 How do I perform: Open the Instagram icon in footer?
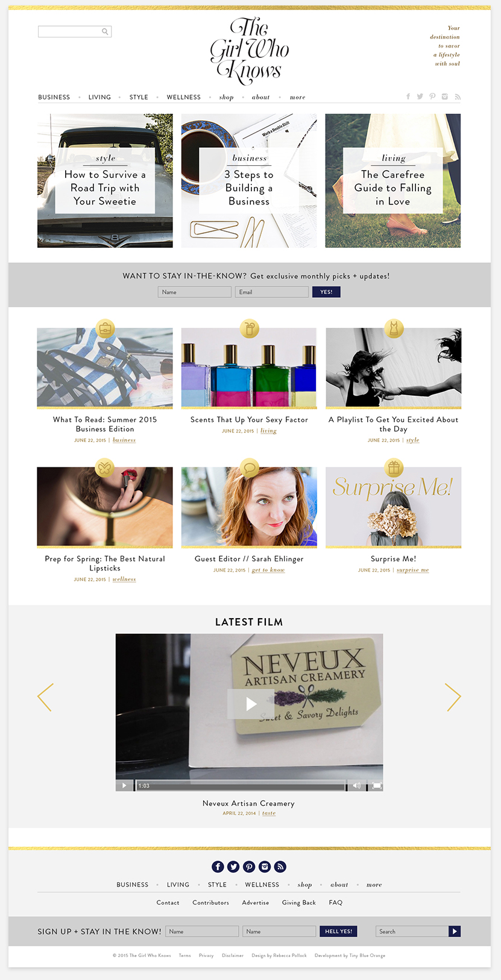click(x=265, y=867)
